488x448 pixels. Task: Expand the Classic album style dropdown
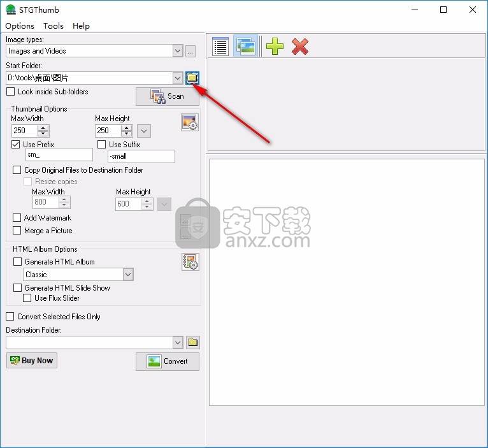[x=128, y=275]
